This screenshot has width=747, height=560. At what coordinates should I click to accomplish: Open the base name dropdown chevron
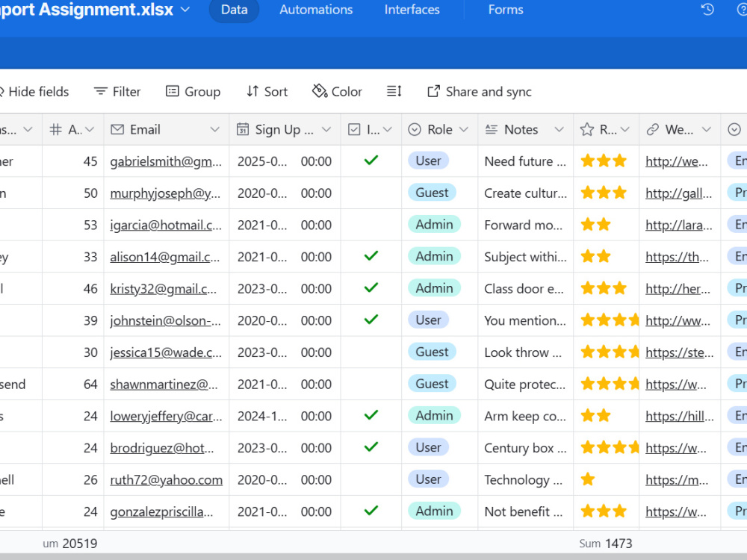pos(185,10)
